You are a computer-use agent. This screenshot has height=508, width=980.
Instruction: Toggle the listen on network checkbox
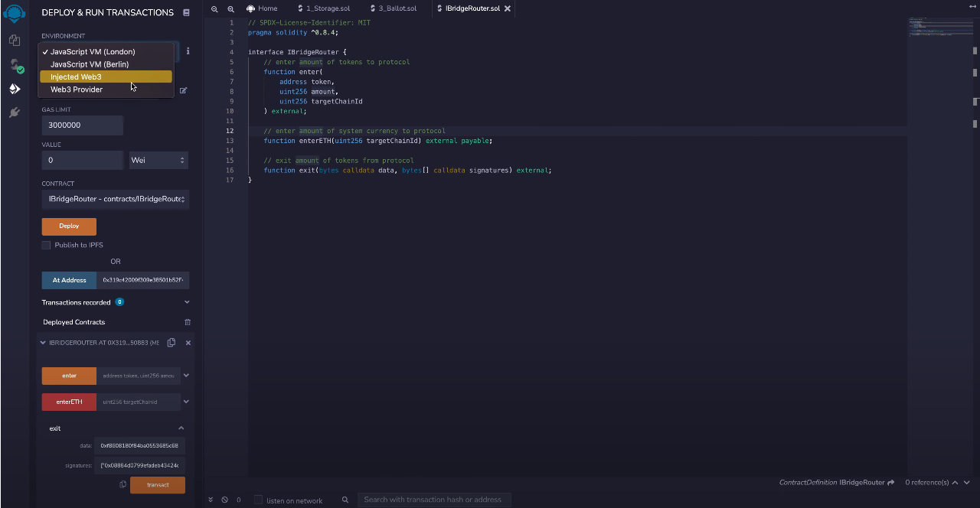click(258, 500)
